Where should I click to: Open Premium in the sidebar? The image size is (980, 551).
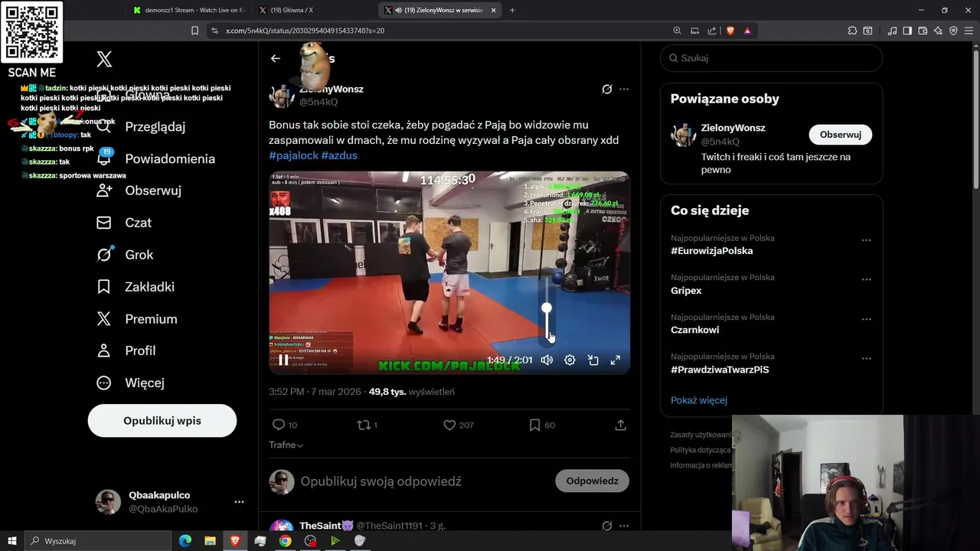point(137,319)
